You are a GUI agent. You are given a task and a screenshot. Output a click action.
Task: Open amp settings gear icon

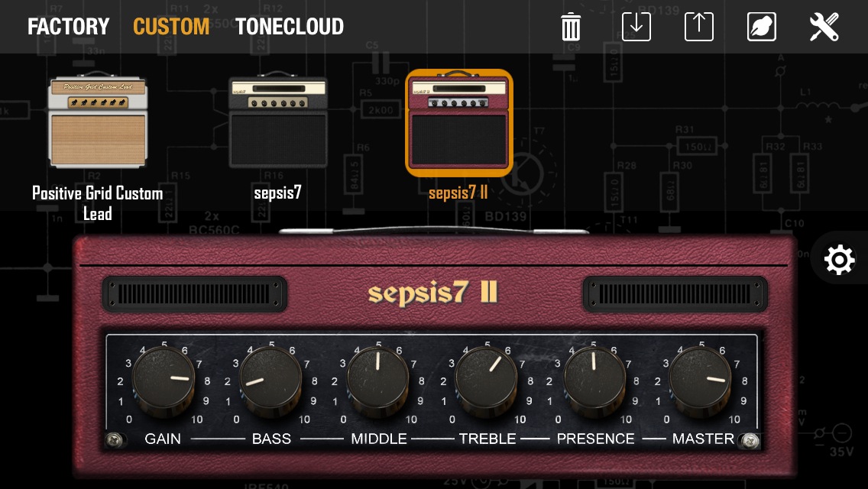pos(839,259)
